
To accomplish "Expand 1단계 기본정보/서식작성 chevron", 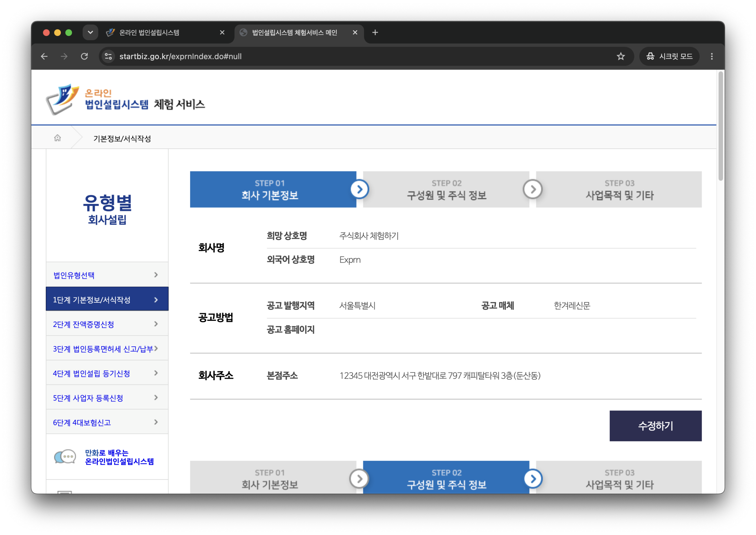I will click(x=156, y=300).
